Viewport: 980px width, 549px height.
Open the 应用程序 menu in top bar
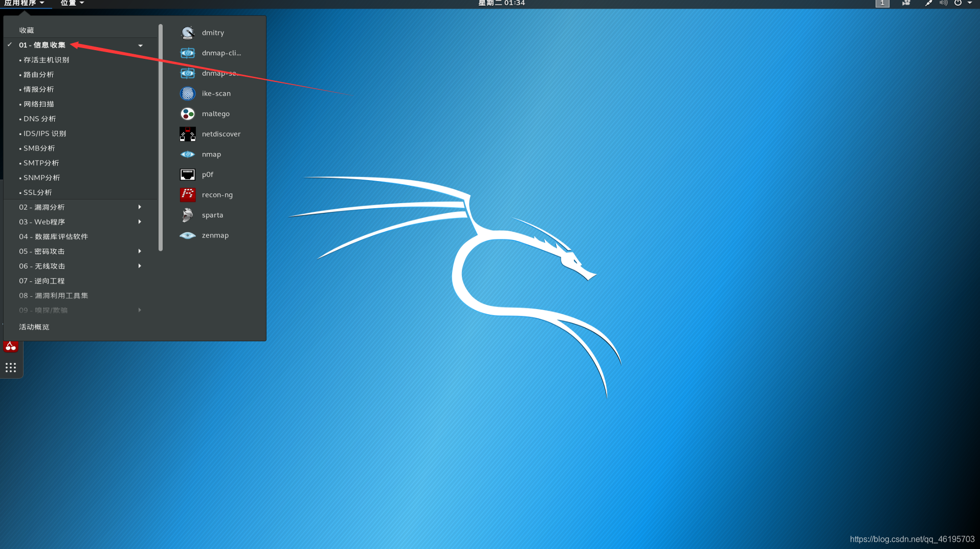coord(24,3)
